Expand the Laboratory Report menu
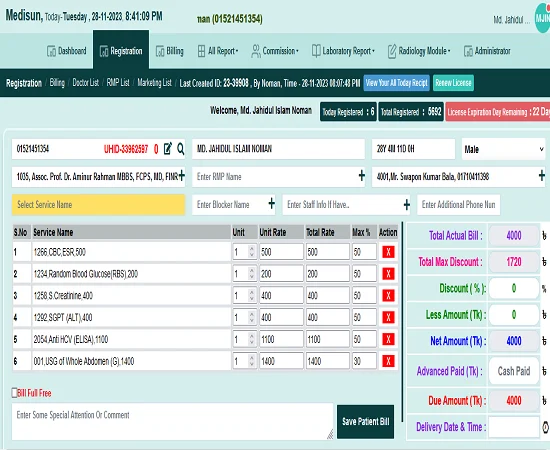Viewport: 550px width, 450px height. [x=343, y=51]
